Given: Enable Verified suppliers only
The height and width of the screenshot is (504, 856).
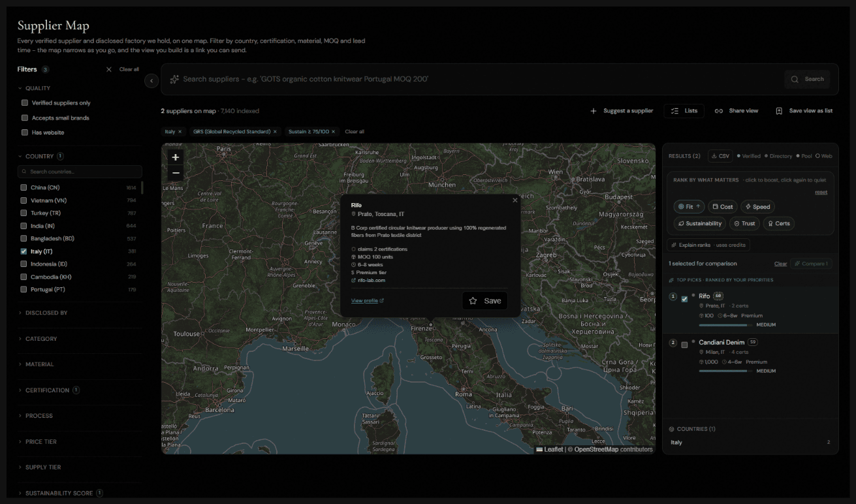Looking at the screenshot, I should click(25, 103).
